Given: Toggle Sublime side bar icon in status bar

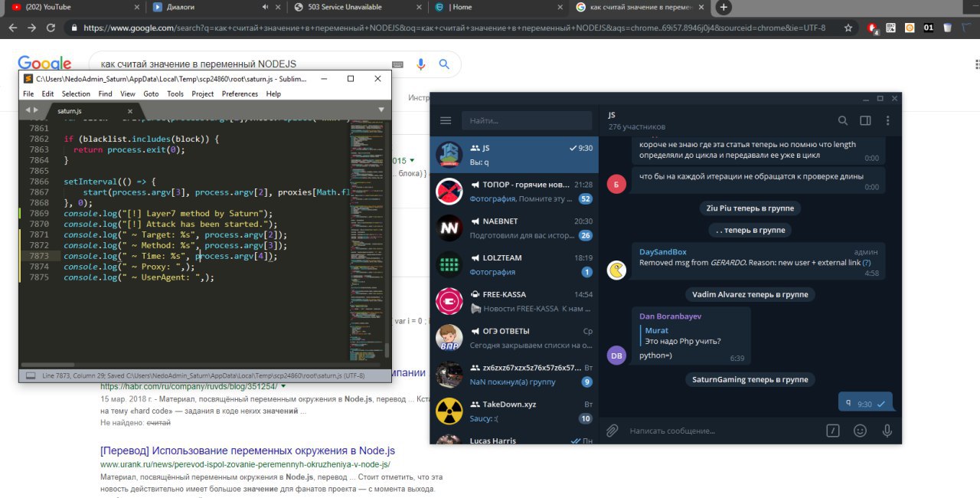Looking at the screenshot, I should (x=31, y=376).
